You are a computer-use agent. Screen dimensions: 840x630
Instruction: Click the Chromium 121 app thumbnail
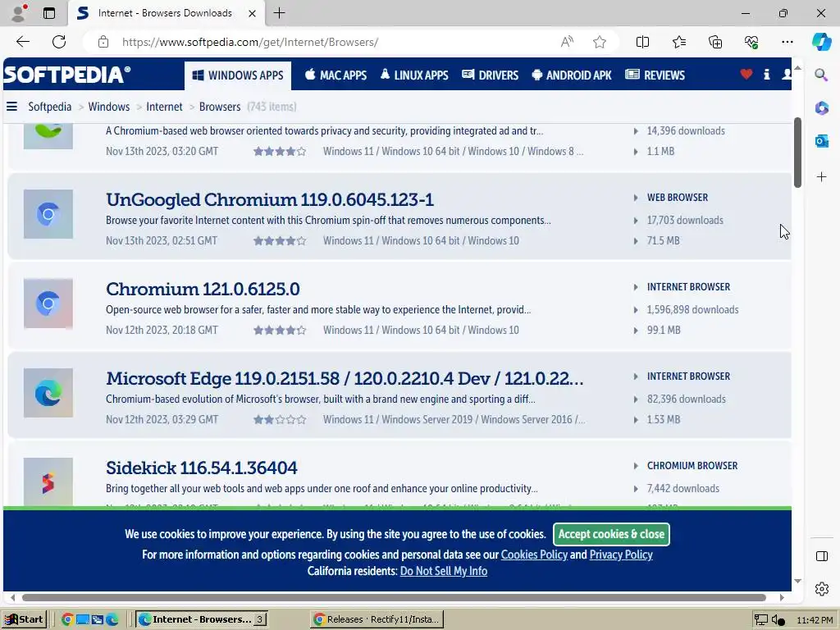48,304
